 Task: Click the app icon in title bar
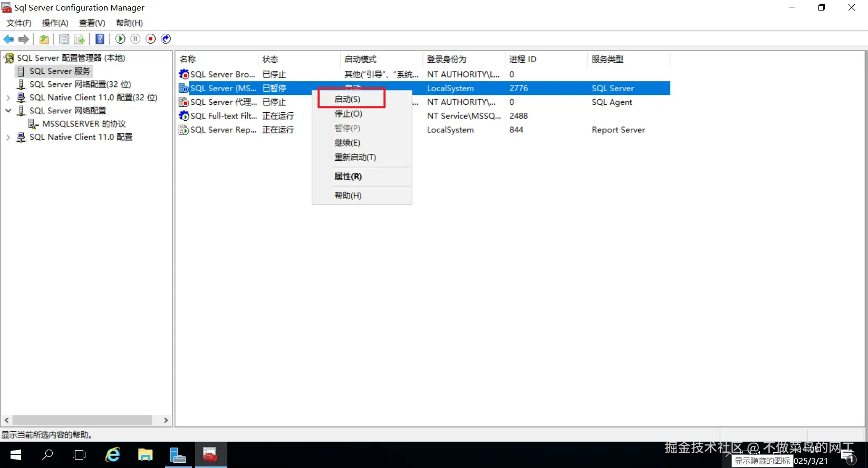coord(6,7)
